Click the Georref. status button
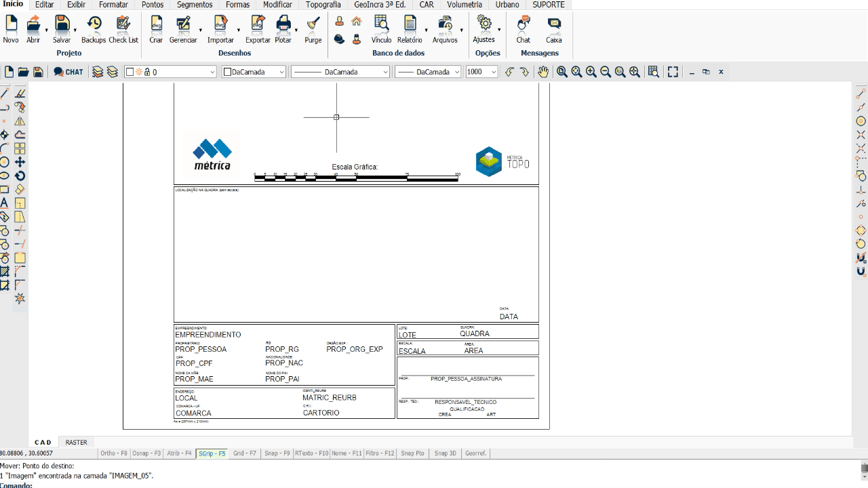The image size is (868, 488). [475, 453]
